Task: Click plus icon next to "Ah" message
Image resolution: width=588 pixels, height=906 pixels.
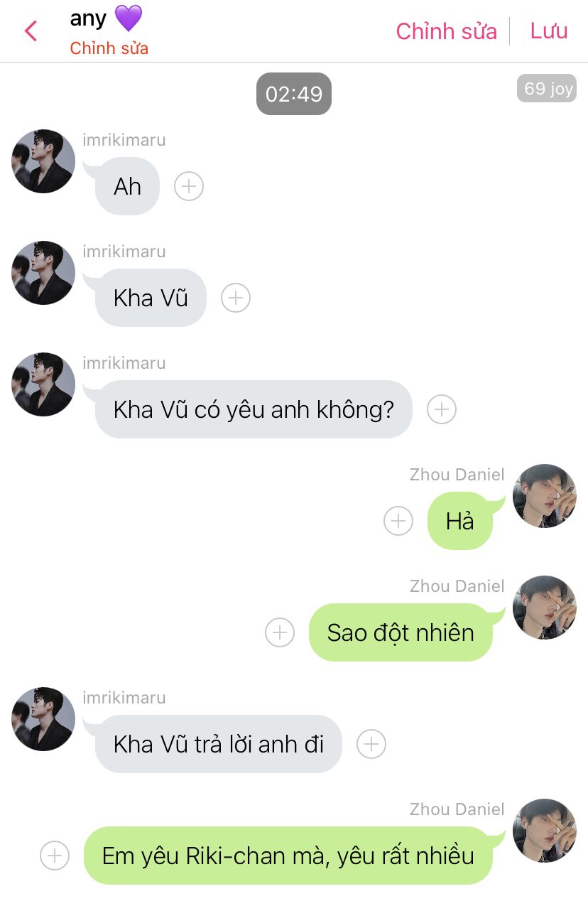Action: (189, 186)
